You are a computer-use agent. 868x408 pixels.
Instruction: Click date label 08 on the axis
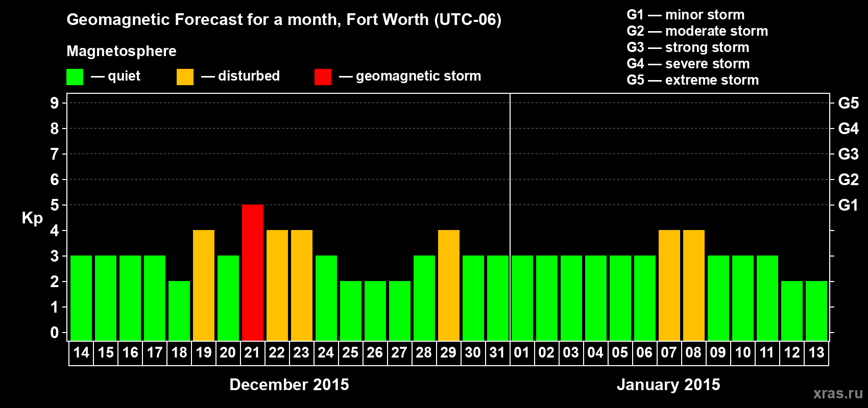click(693, 352)
